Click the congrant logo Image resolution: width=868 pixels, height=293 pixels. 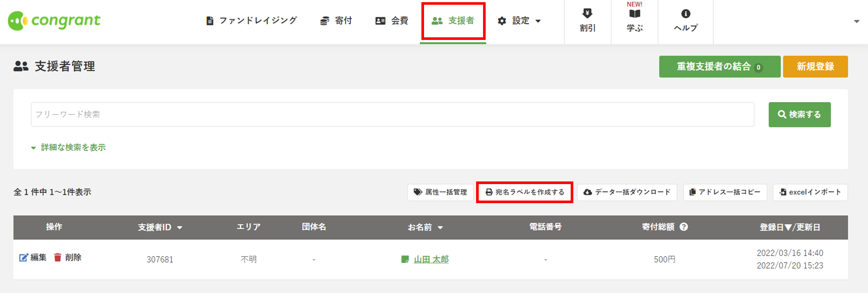coord(54,20)
